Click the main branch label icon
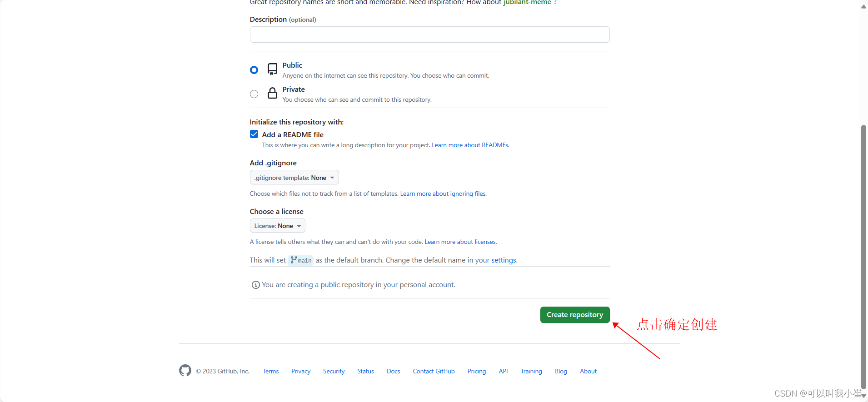This screenshot has width=868, height=402. (x=294, y=260)
